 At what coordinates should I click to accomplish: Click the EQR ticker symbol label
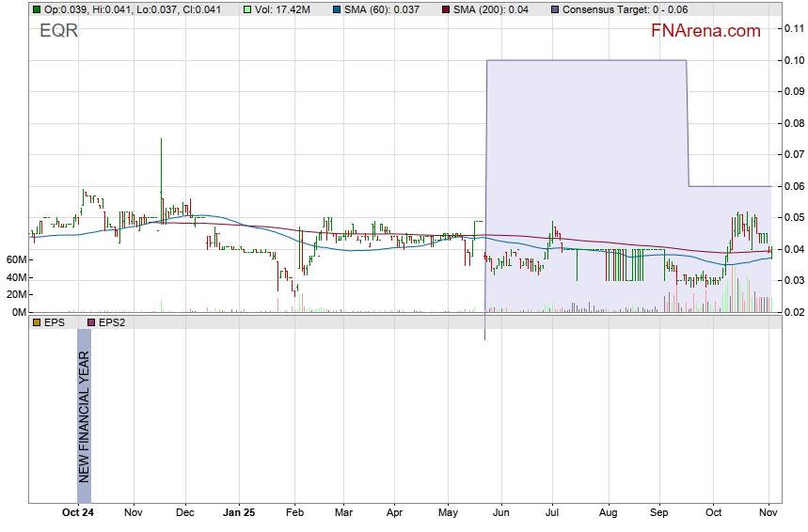pos(58,30)
